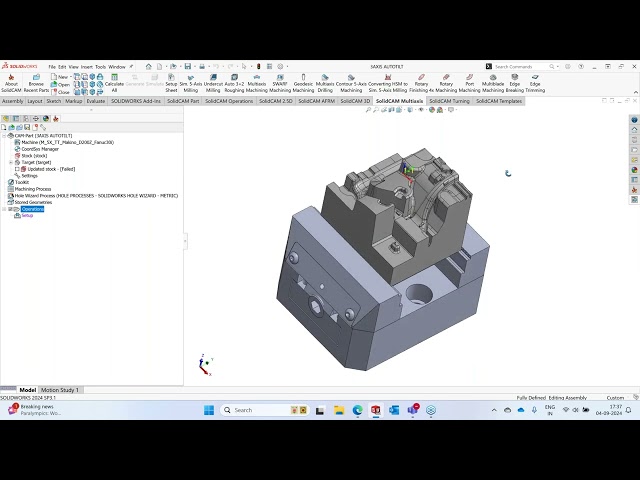Select Multiblade Machining operation
Image resolution: width=640 pixels, height=480 pixels.
click(x=493, y=83)
